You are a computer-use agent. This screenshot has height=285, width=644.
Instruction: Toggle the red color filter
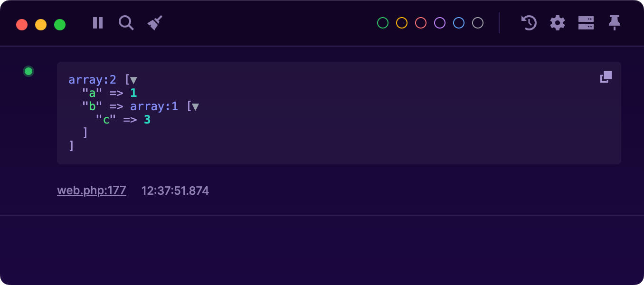coord(420,22)
